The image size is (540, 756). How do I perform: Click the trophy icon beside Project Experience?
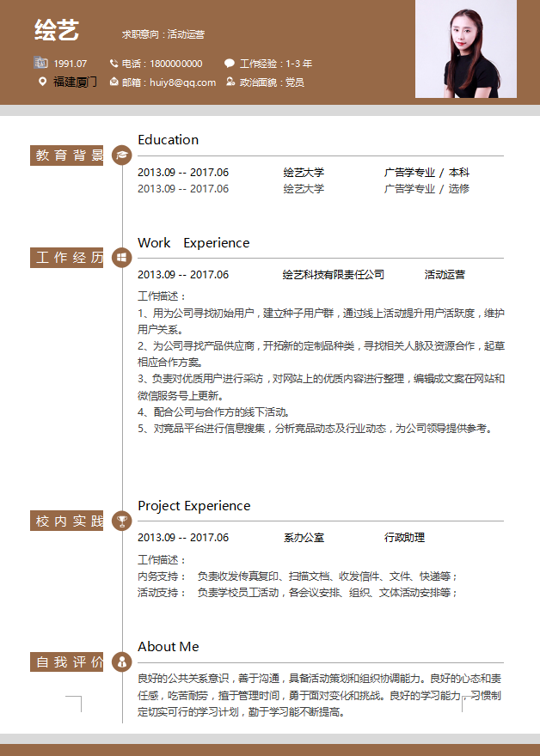tap(122, 521)
